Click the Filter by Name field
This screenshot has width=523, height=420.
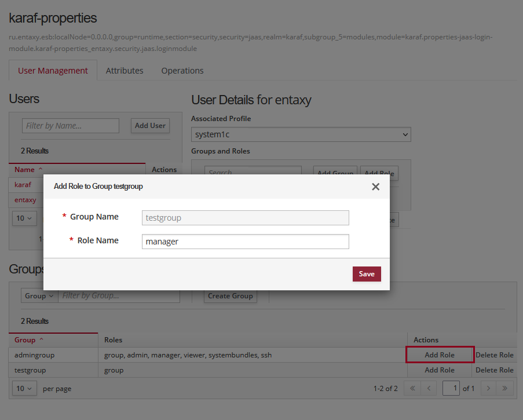[70, 126]
